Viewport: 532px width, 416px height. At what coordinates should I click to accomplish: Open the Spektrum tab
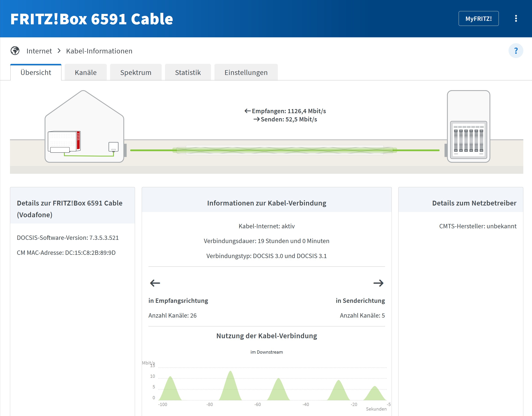(x=136, y=72)
